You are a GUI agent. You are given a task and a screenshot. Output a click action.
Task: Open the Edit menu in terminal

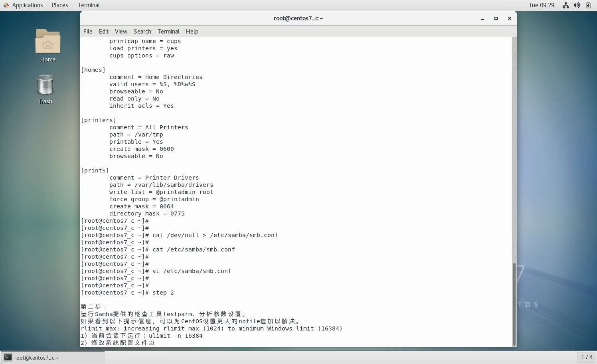[x=104, y=32]
